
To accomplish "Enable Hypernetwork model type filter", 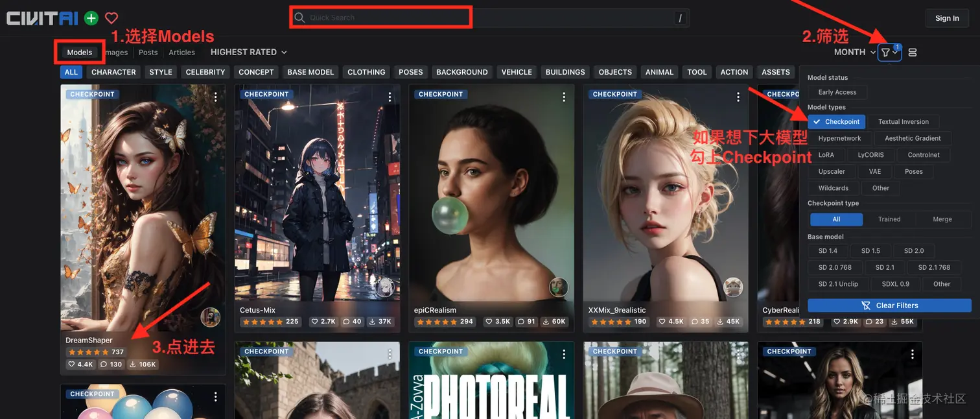I will (x=839, y=138).
